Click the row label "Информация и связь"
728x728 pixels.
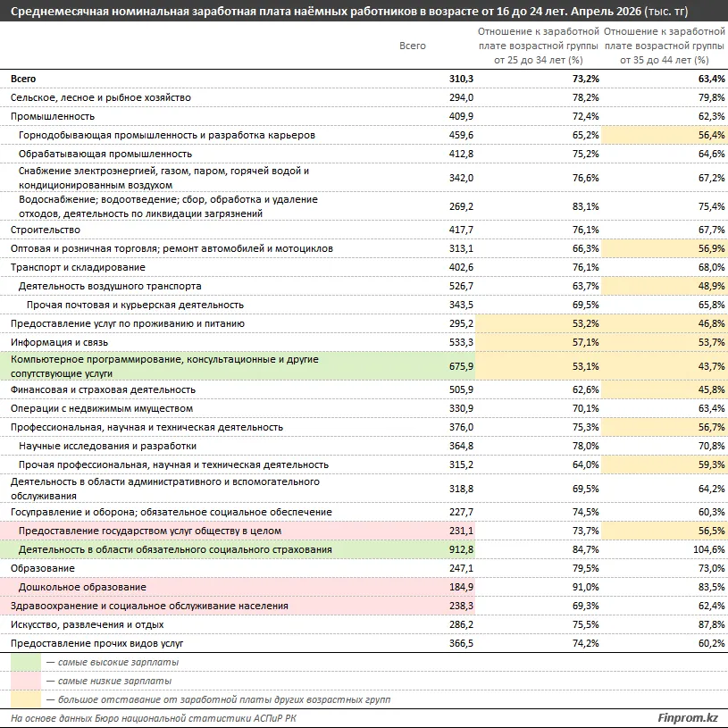click(x=60, y=343)
